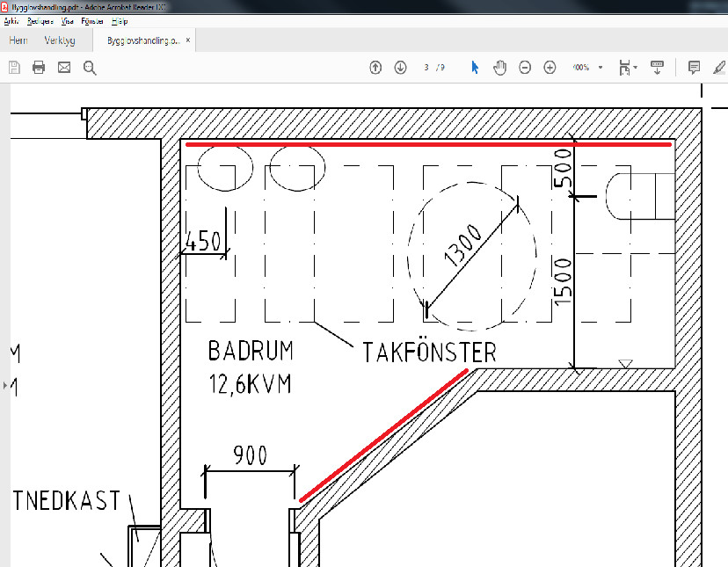Add a comment with speech bubble icon
This screenshot has height=567, width=728.
tap(694, 68)
